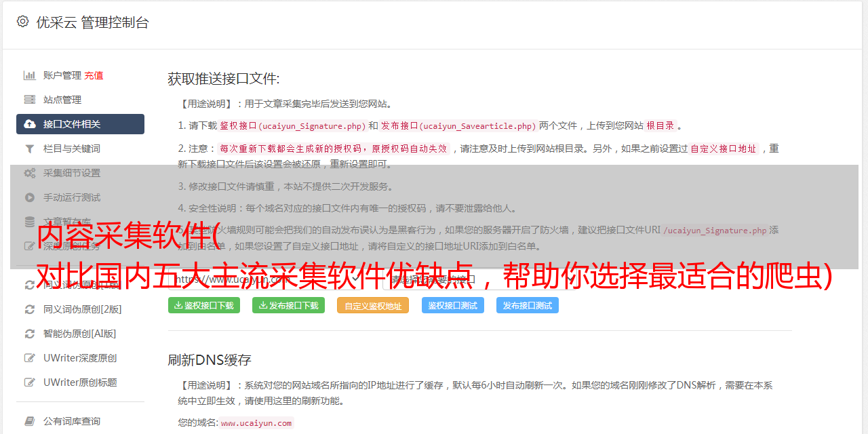Click the edit icon of UWriter深度原创
Image resolution: width=868 pixels, height=434 pixels.
[x=30, y=358]
